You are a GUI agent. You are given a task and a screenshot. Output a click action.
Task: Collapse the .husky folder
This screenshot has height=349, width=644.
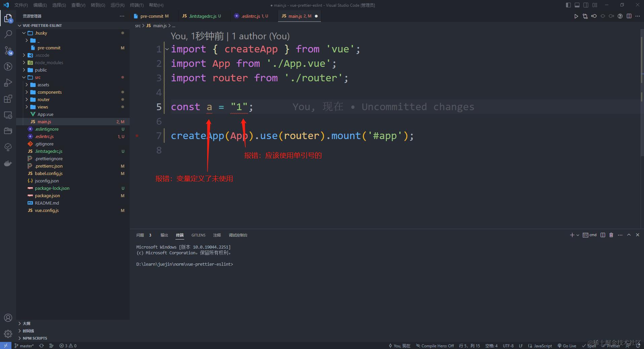click(24, 33)
